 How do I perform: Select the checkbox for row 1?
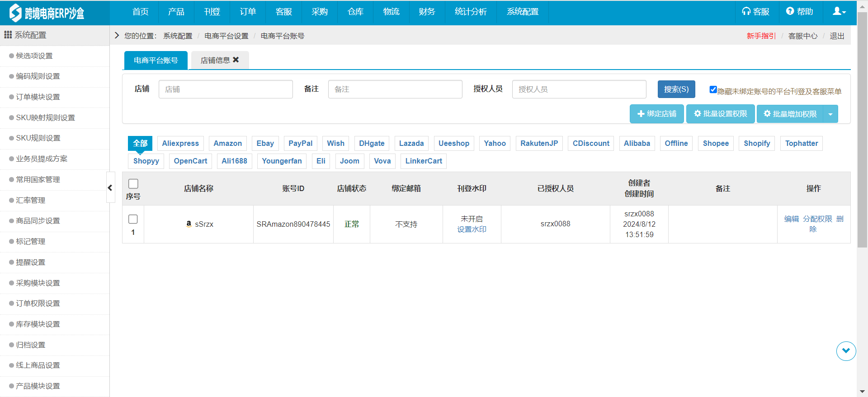click(133, 219)
